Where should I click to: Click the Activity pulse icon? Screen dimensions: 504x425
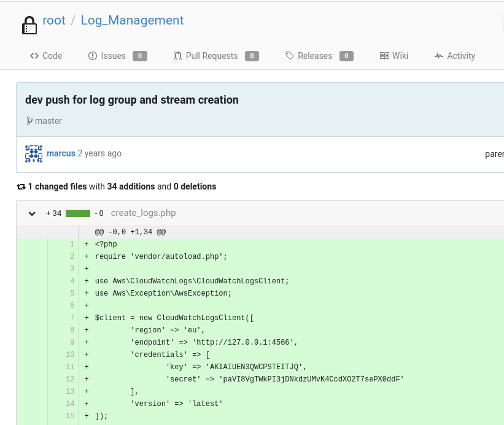tap(438, 56)
